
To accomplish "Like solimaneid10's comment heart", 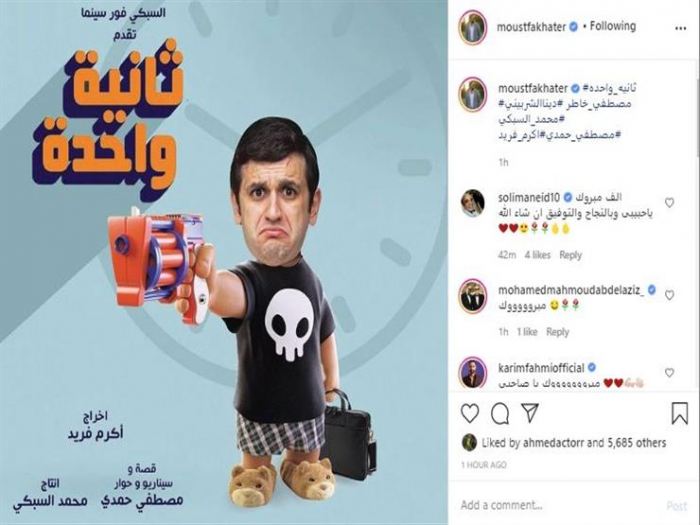I will [669, 203].
